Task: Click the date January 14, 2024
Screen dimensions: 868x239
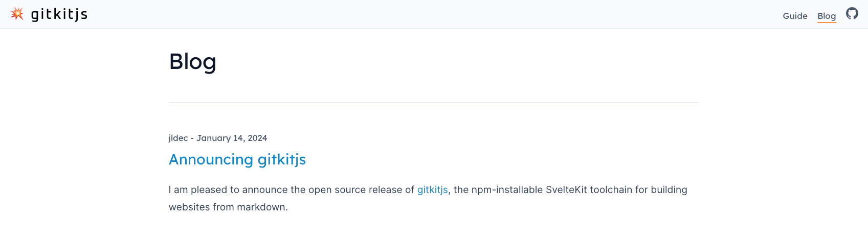Action: coord(232,138)
